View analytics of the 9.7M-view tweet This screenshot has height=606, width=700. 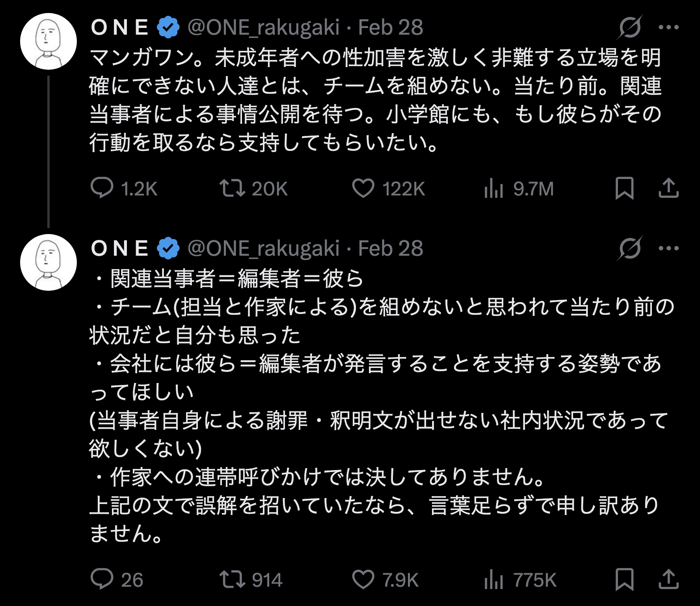(493, 188)
